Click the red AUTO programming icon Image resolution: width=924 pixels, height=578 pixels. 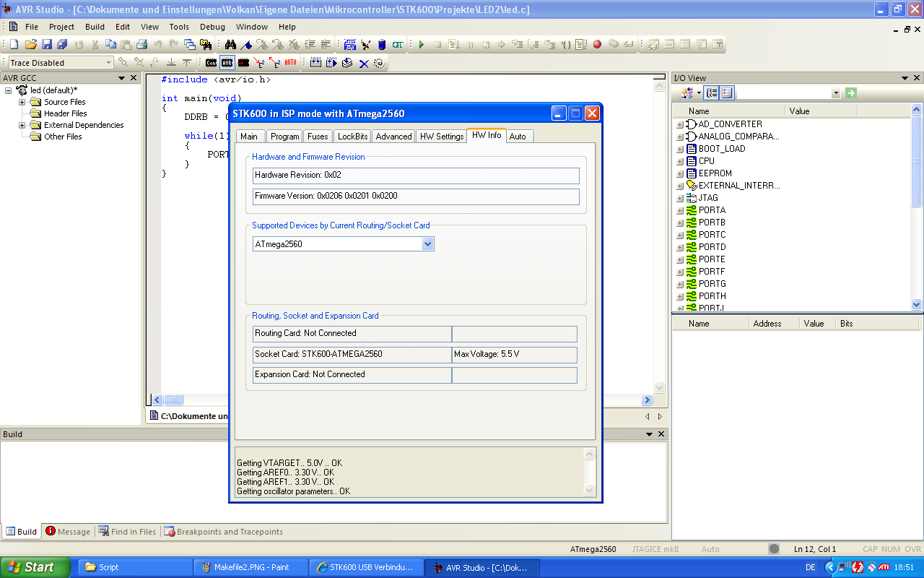tap(290, 63)
